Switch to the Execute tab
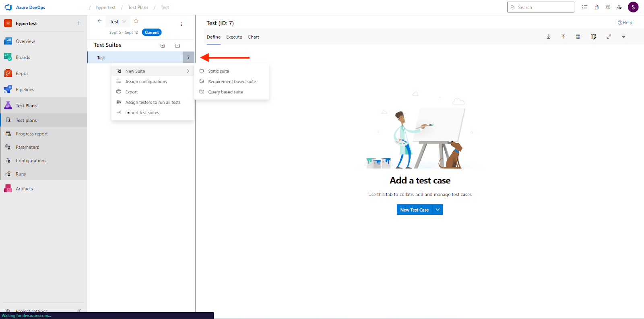This screenshot has width=644, height=319. coord(234,37)
